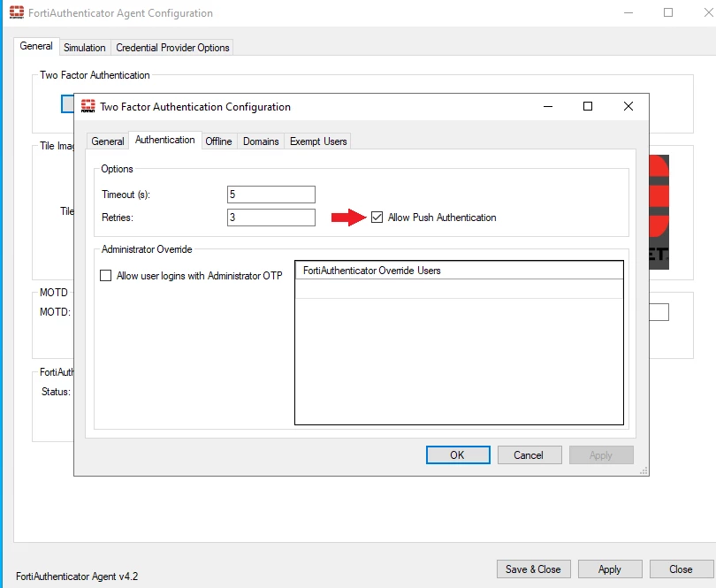The height and width of the screenshot is (588, 716).
Task: Click the first empty row in Override Users list
Action: pyautogui.click(x=459, y=289)
